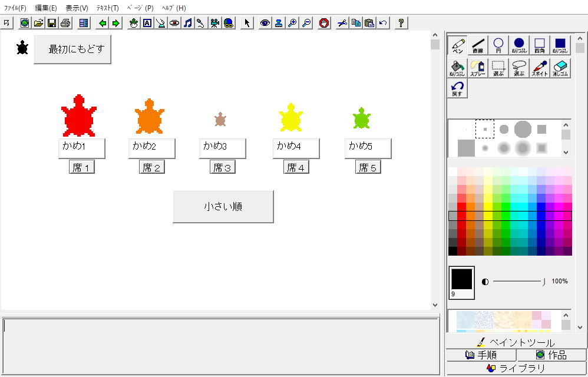This screenshot has height=377, width=588.
Task: Click the black current color box
Action: tap(461, 279)
